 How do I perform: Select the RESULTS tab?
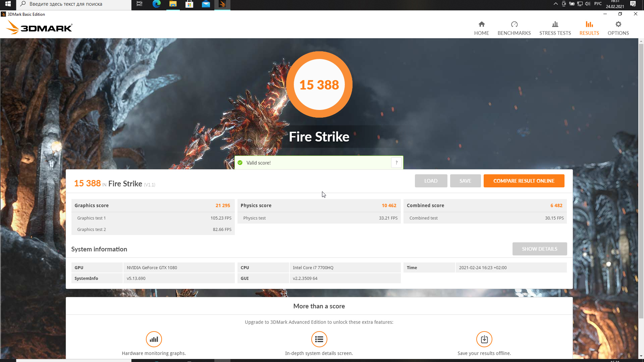589,28
